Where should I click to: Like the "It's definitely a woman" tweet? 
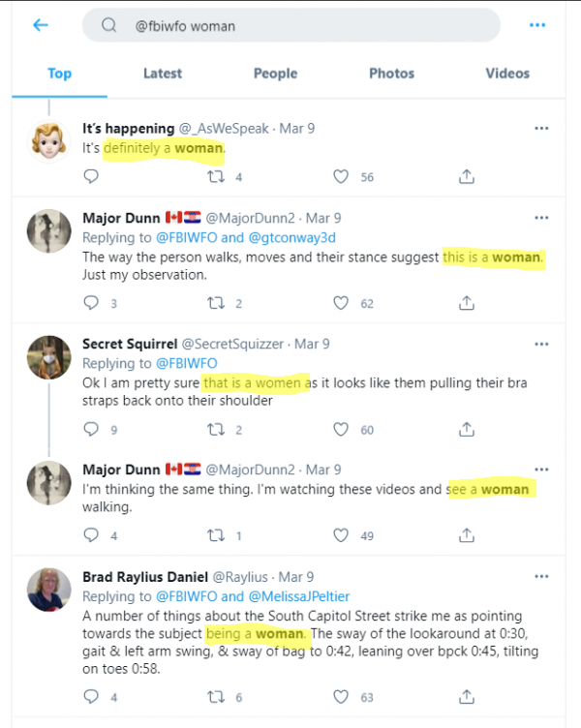(341, 177)
